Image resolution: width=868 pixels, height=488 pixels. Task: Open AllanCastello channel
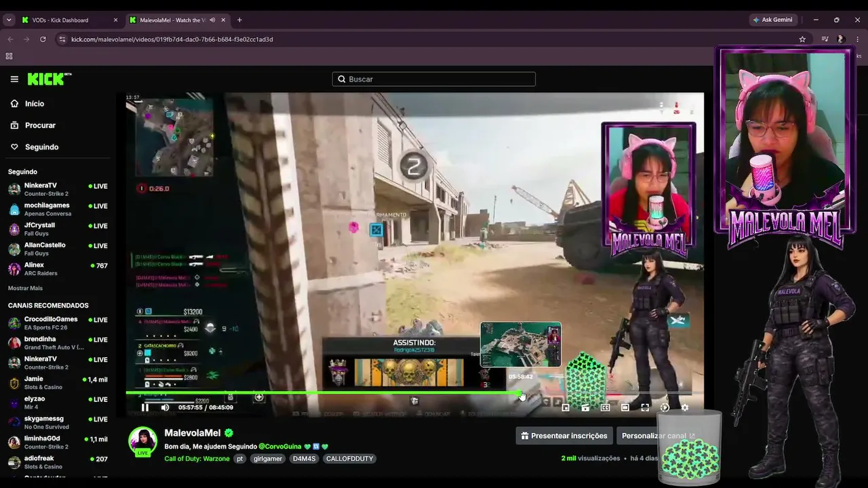tap(58, 248)
